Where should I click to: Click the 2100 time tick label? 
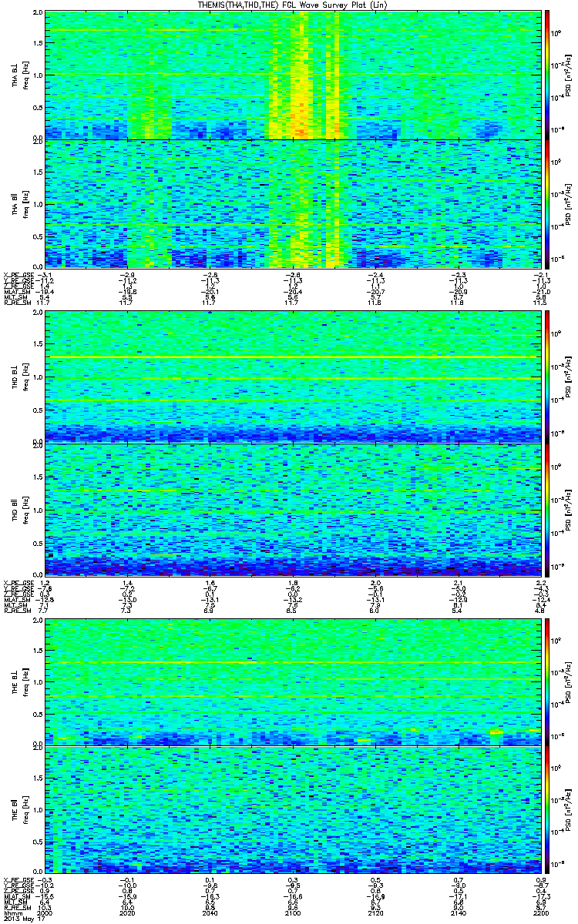(x=293, y=913)
